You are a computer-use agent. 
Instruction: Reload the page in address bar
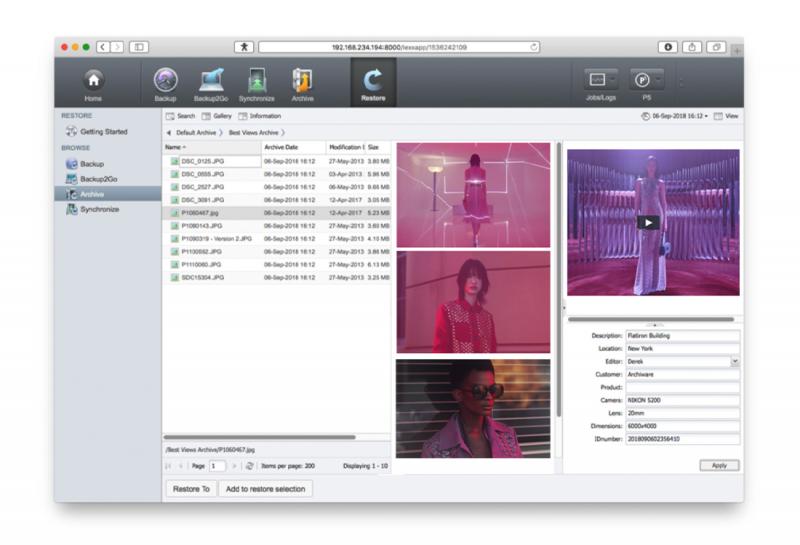pos(534,47)
